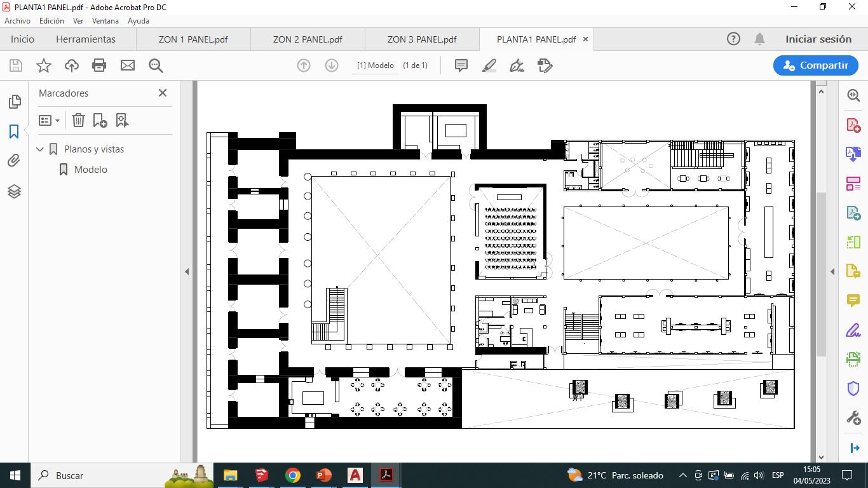868x488 pixels.
Task: Upload the file to the cloud
Action: (x=72, y=65)
